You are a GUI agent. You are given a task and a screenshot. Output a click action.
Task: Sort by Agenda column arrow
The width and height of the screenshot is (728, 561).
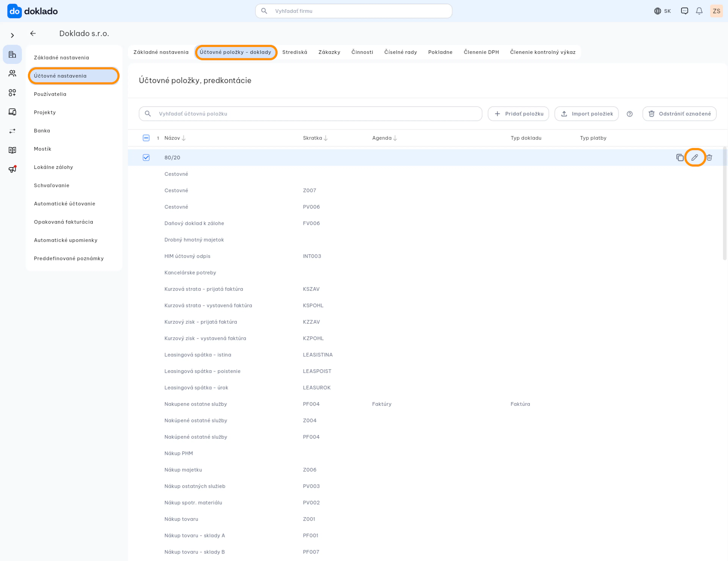tap(395, 138)
